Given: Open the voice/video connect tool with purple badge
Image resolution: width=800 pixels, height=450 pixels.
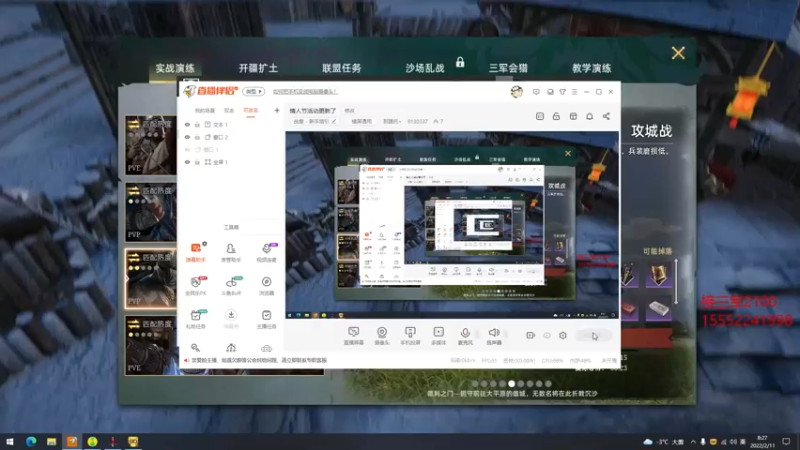Looking at the screenshot, I should [266, 252].
